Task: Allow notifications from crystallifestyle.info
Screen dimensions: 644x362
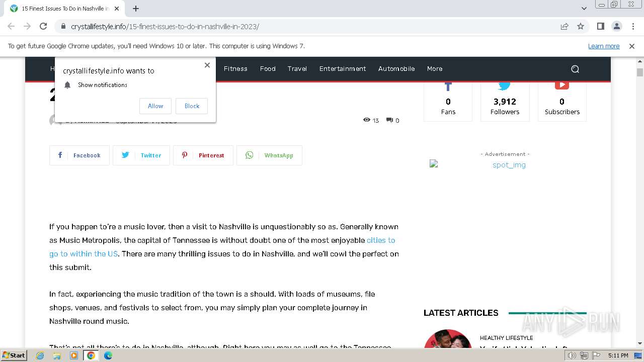Action: 155,106
